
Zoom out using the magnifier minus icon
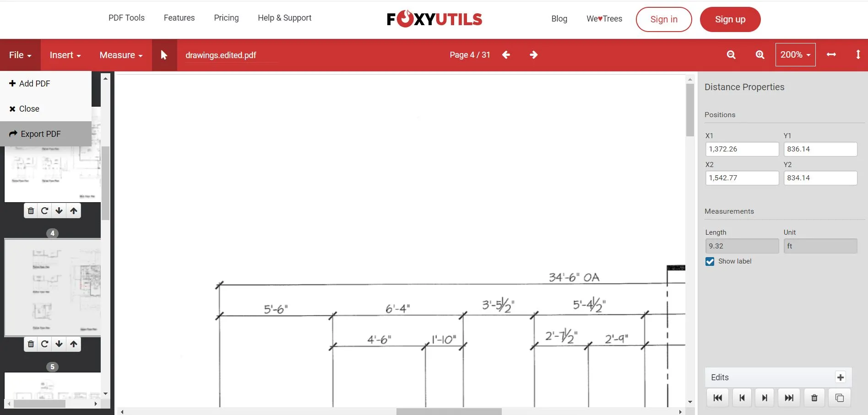(x=731, y=54)
